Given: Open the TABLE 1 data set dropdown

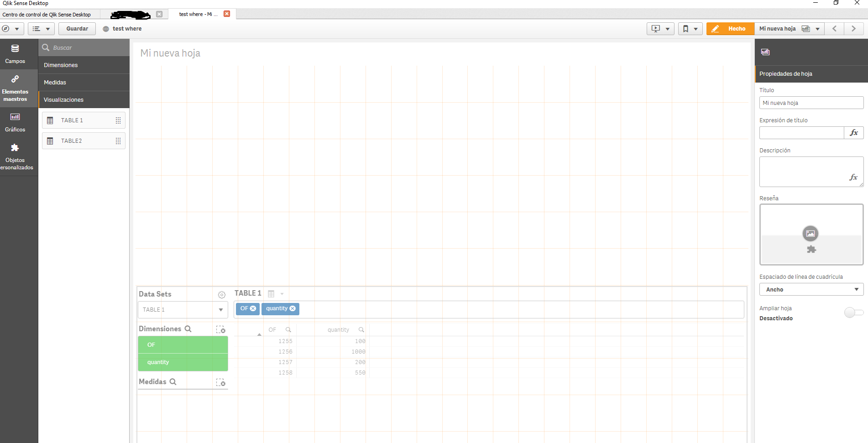Looking at the screenshot, I should pyautogui.click(x=183, y=309).
